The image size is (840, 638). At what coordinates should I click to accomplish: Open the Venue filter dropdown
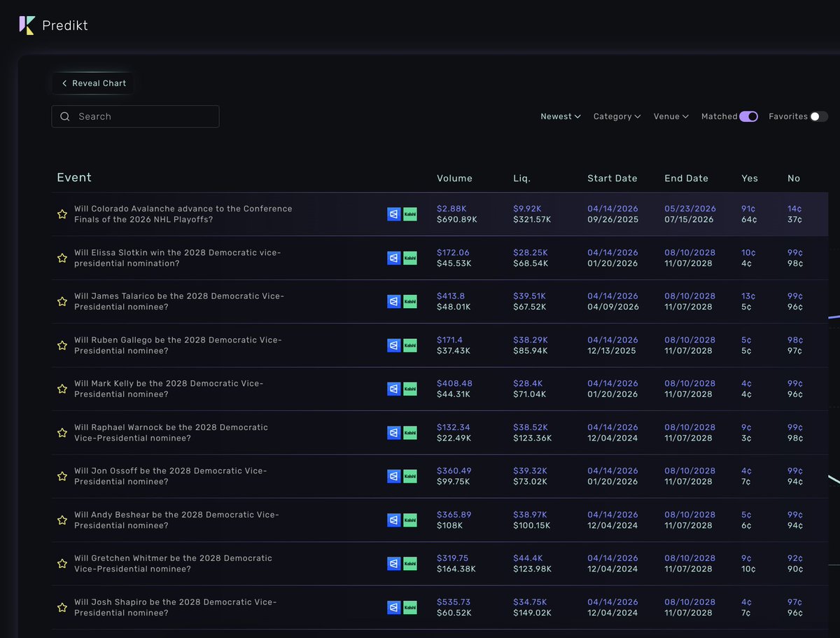tap(671, 117)
